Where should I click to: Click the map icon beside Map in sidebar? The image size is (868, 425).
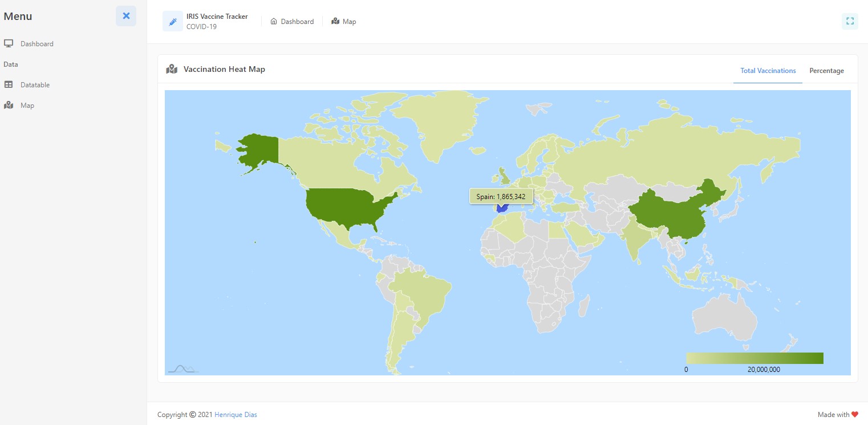click(x=9, y=106)
